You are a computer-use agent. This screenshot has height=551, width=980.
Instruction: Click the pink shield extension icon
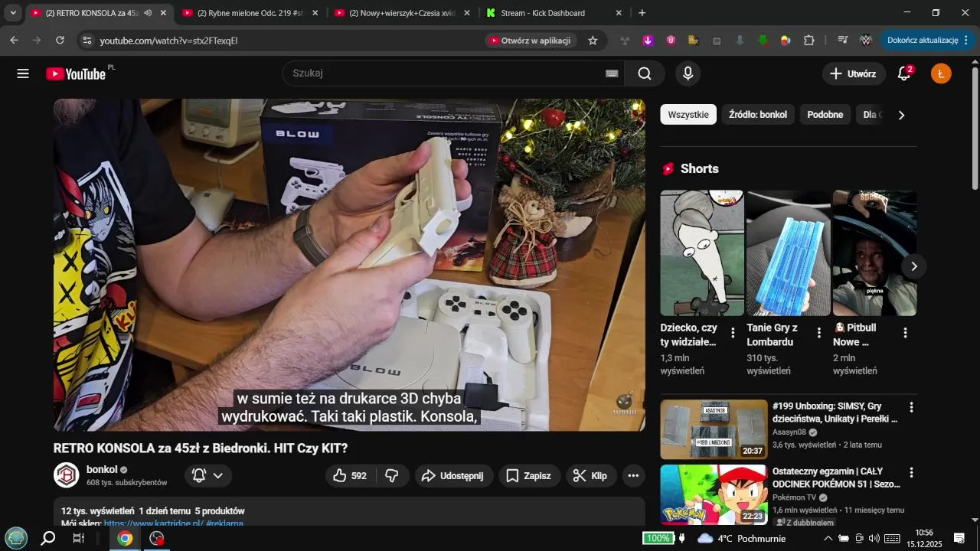671,41
